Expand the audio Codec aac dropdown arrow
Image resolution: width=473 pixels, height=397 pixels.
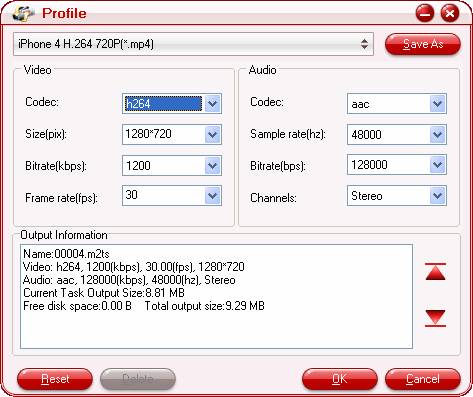point(437,104)
